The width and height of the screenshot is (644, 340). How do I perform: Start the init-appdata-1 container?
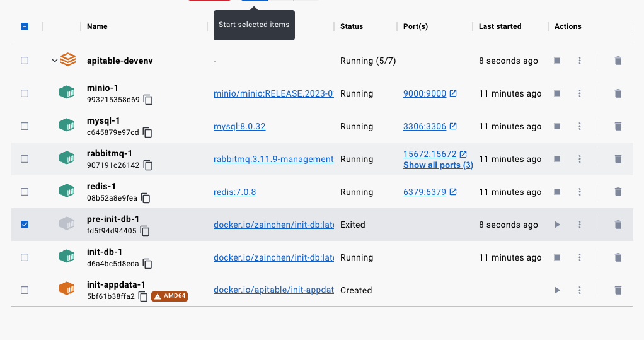pos(557,290)
